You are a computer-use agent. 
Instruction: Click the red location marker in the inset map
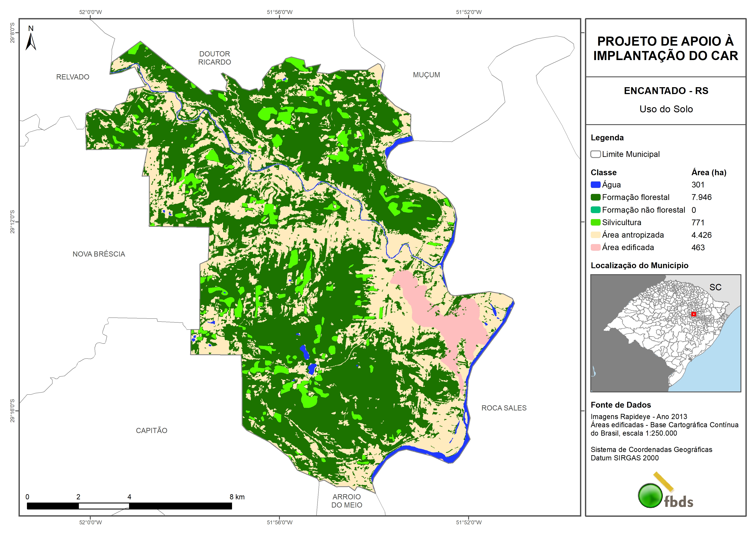pos(694,314)
